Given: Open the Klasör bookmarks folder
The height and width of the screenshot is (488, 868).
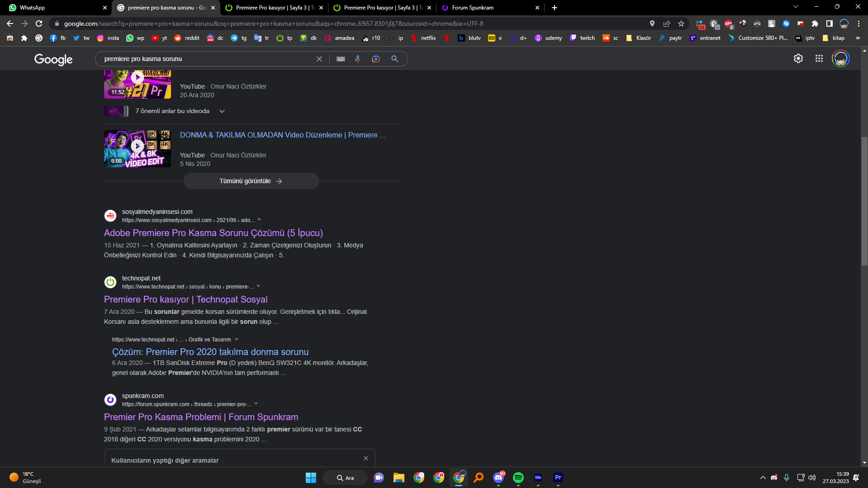Looking at the screenshot, I should point(639,38).
